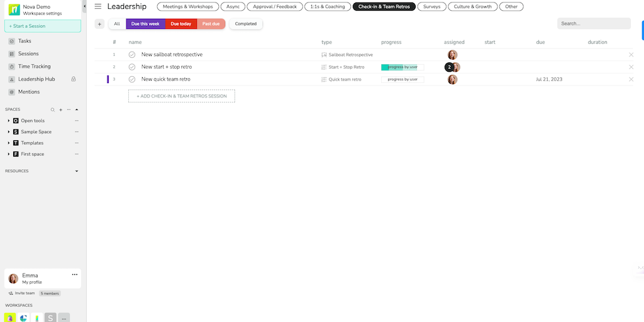Switch to 1:1s & Coaching tab
The image size is (644, 322).
pos(328,6)
